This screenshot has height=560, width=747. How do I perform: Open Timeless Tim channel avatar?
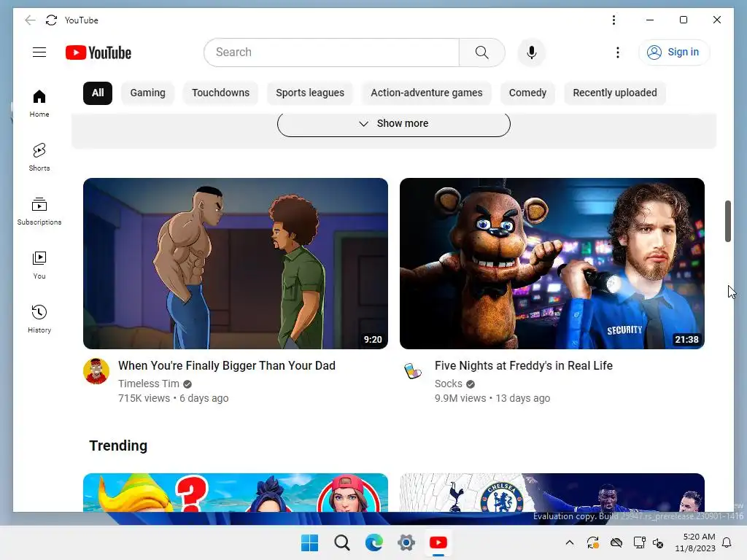tap(96, 371)
